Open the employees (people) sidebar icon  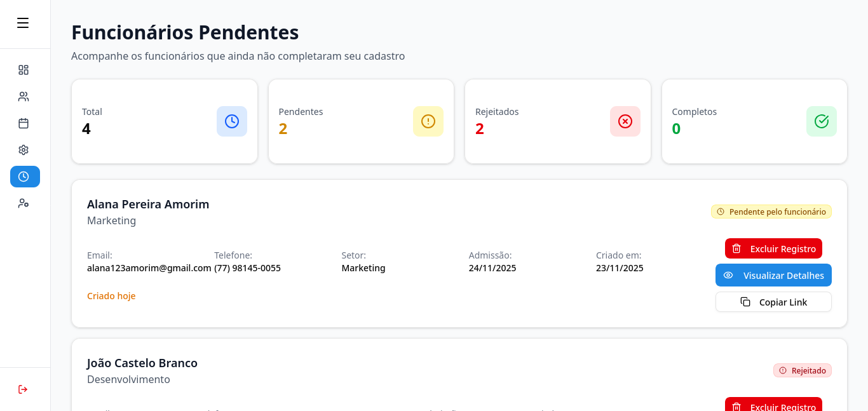coord(24,97)
